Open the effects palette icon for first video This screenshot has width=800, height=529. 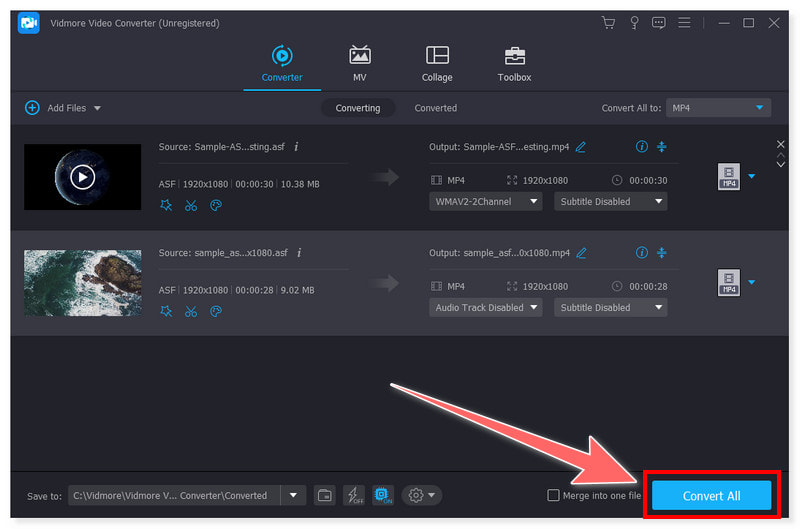click(215, 205)
